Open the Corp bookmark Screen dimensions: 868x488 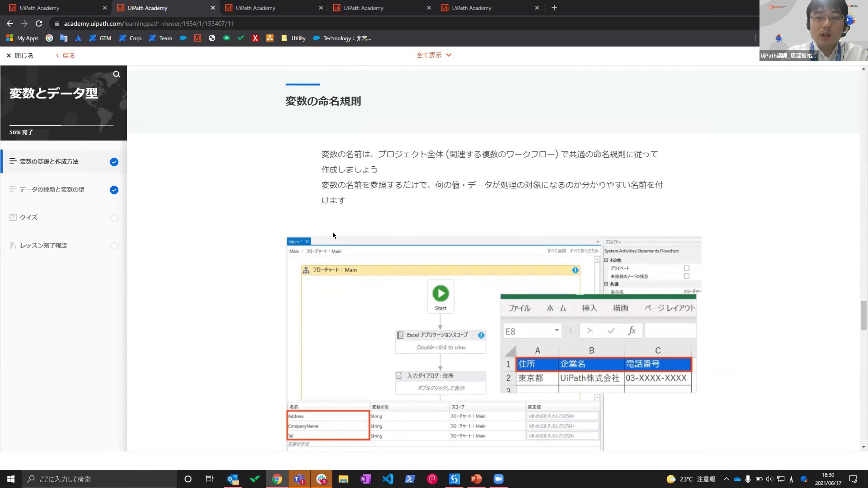point(130,38)
